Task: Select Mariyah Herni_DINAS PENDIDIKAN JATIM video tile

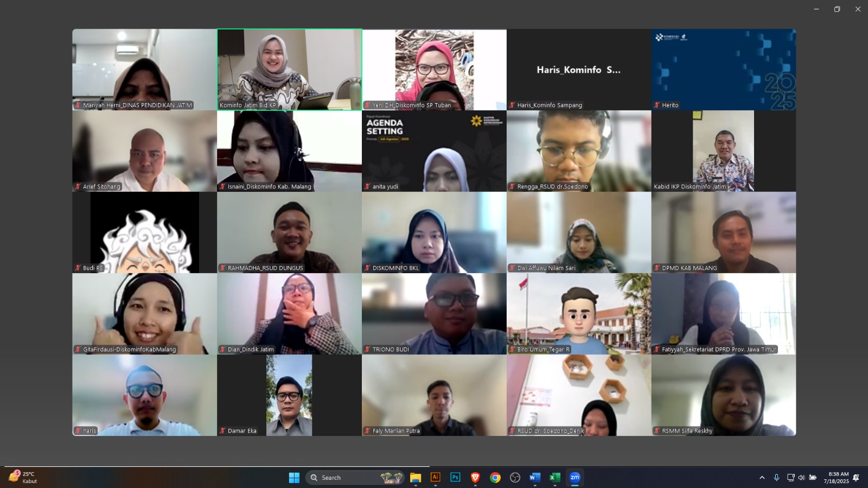Action: 144,69
